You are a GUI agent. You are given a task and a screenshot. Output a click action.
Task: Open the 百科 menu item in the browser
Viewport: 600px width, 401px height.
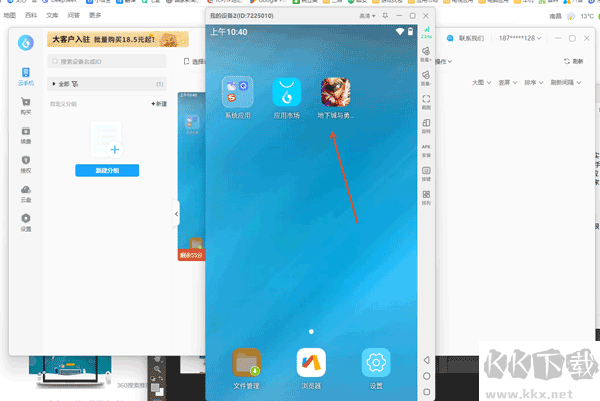coord(31,15)
